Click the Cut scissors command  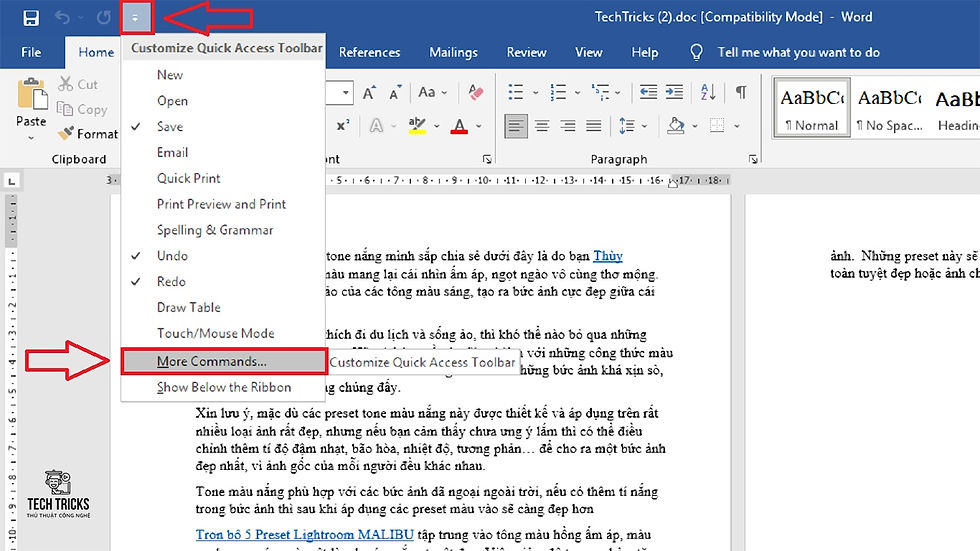[78, 84]
